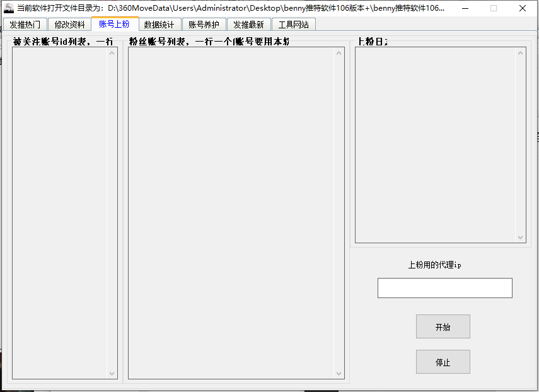Image resolution: width=539 pixels, height=392 pixels.
Task: Click up arrow of 粉丝账号列表 scrollbar
Action: [x=339, y=53]
